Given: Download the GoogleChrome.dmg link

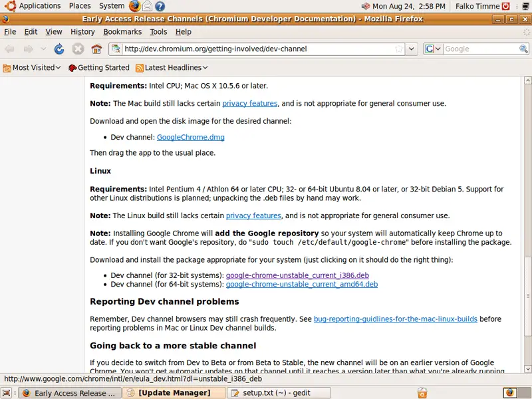Looking at the screenshot, I should 190,138.
